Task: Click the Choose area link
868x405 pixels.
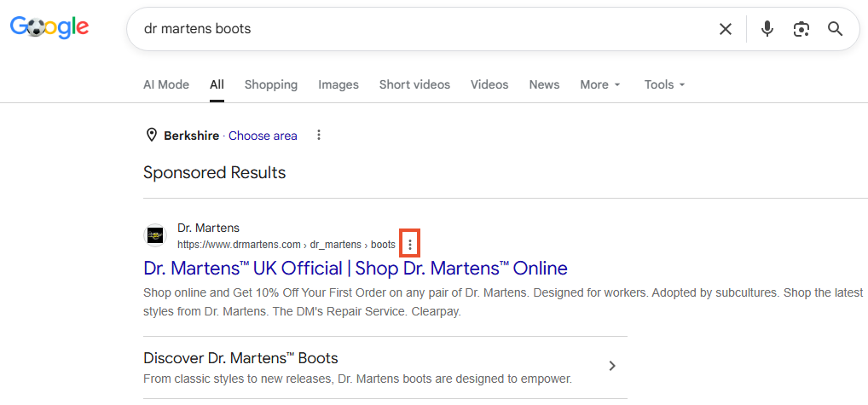Action: click(263, 136)
